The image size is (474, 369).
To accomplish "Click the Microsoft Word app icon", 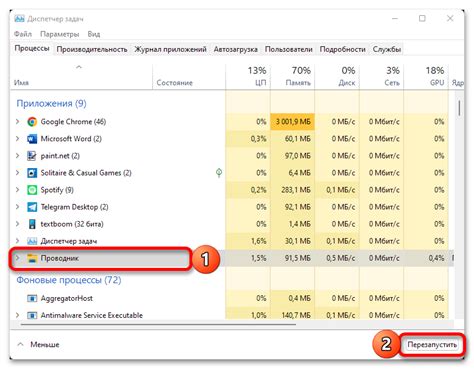I will coord(32,139).
